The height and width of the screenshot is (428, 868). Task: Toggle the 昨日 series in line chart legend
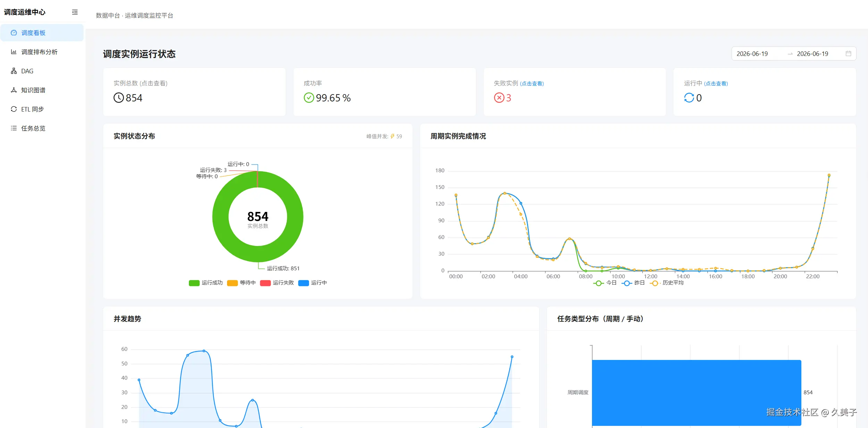(x=633, y=283)
